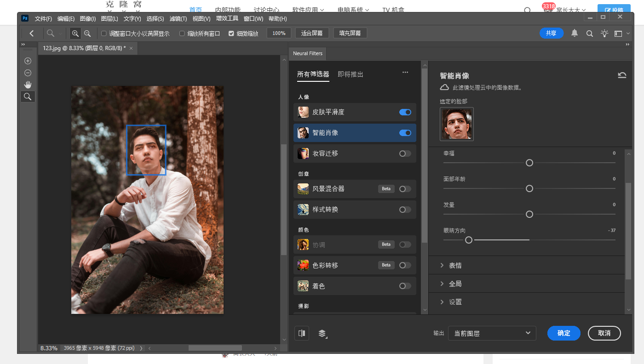The image size is (644, 364).
Task: Click the Landscape Mixer filter thumbnail
Action: pos(303,189)
